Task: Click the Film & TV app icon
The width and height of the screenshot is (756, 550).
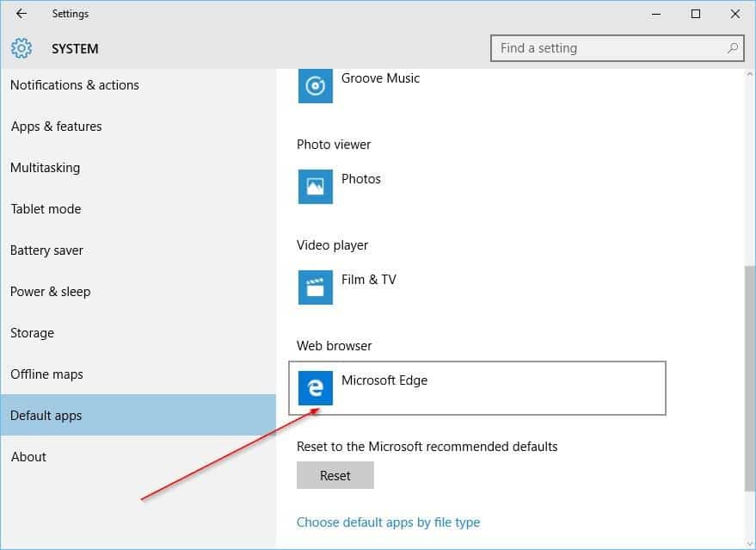Action: (x=316, y=287)
